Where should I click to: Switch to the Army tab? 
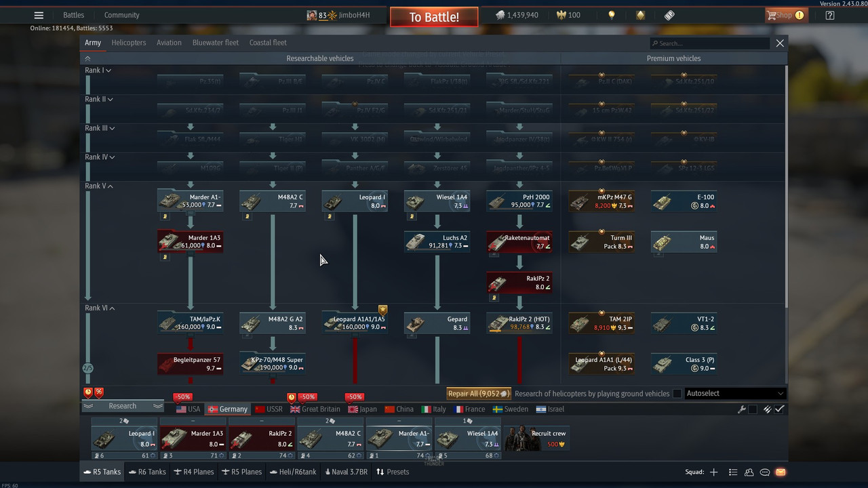(93, 43)
